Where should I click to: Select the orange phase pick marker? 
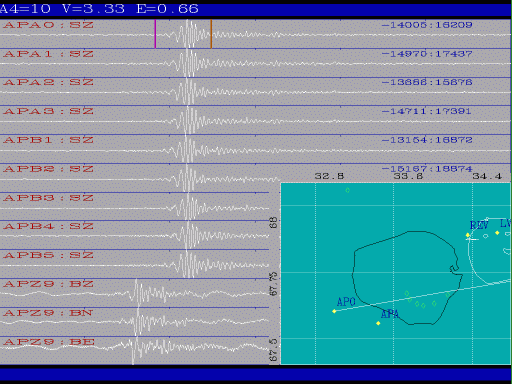(211, 34)
